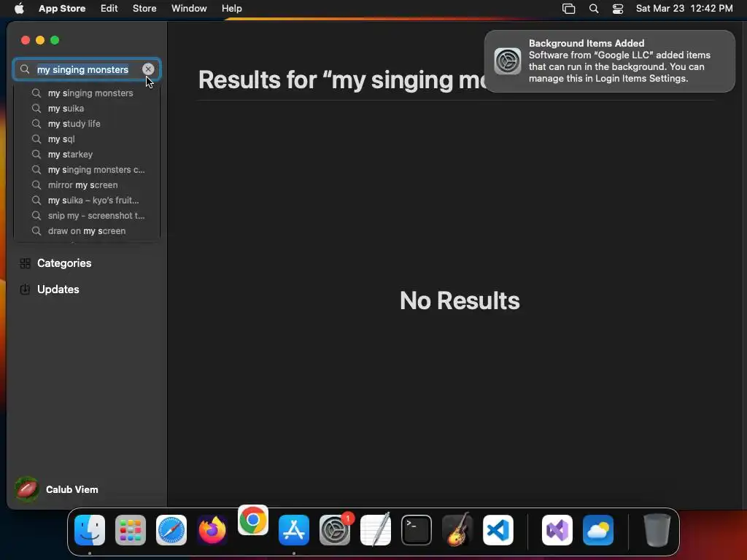Select the "my starkey" suggestion
The image size is (747, 560).
pyautogui.click(x=87, y=155)
